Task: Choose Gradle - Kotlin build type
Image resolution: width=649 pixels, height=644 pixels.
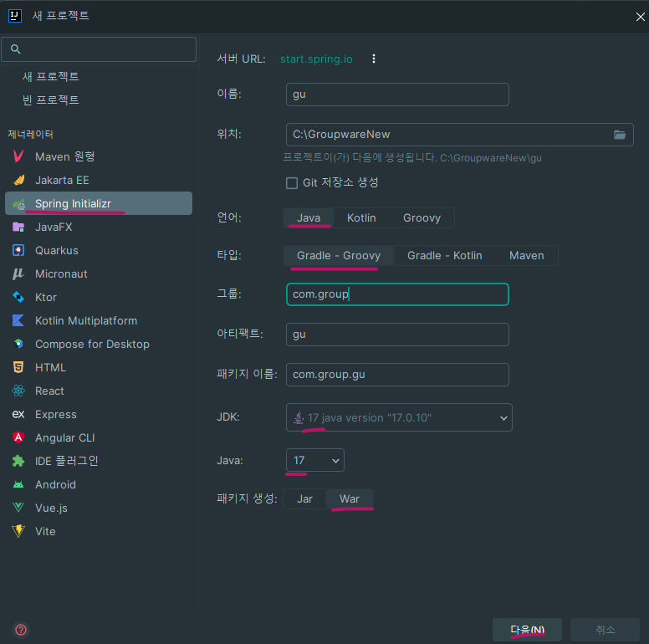Action: coord(445,255)
